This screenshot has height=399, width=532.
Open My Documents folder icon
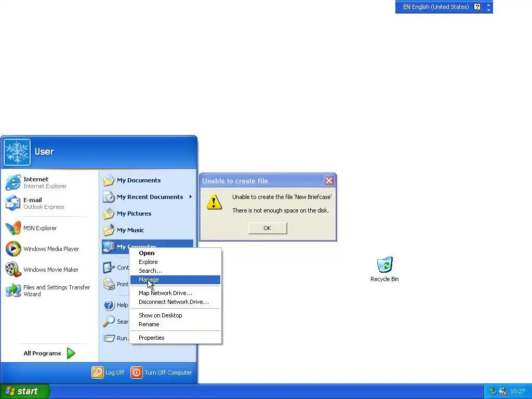pos(109,180)
